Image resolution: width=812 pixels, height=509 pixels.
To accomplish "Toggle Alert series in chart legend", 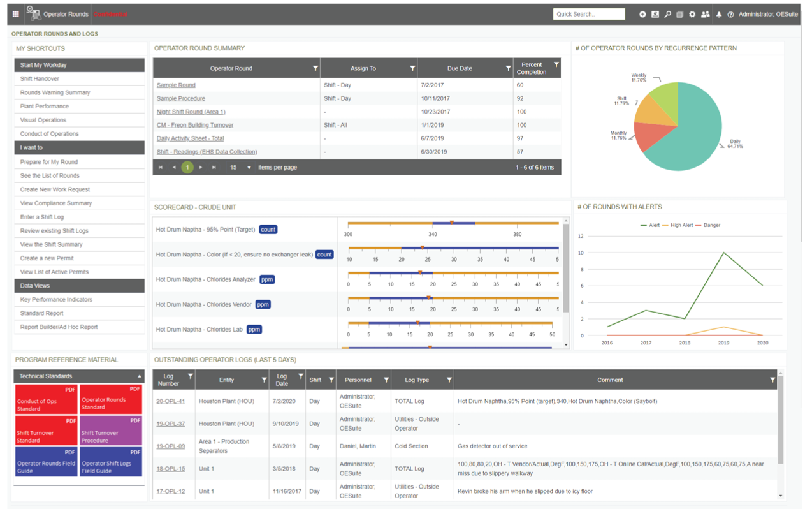I will (650, 225).
